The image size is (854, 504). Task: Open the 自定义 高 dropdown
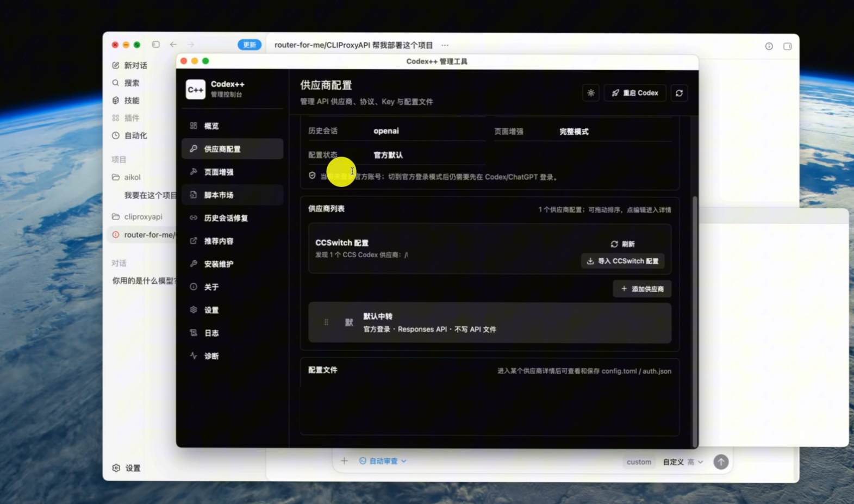683,462
